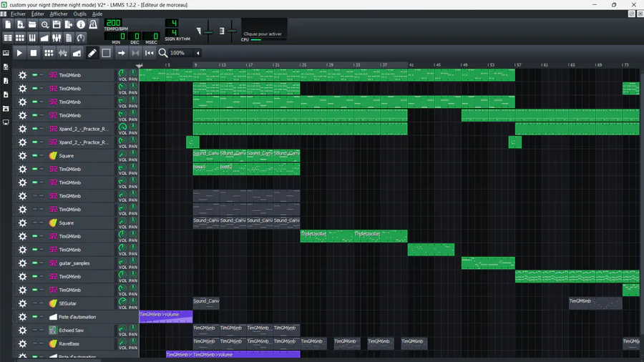Select the draw mode pencil tool
This screenshot has height=362, width=644.
click(92, 53)
